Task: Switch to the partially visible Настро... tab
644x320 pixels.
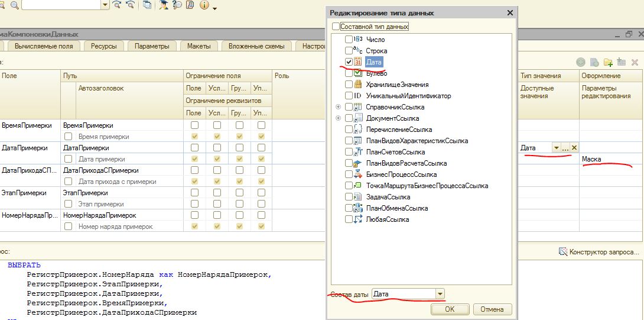Action: pyautogui.click(x=311, y=46)
